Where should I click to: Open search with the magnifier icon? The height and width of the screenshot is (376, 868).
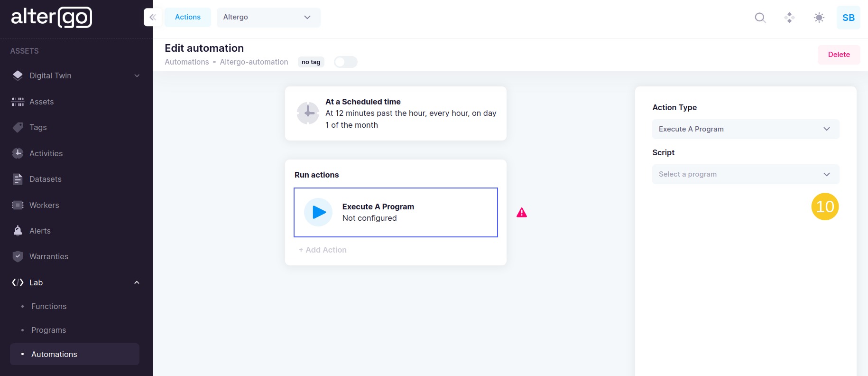coord(760,18)
